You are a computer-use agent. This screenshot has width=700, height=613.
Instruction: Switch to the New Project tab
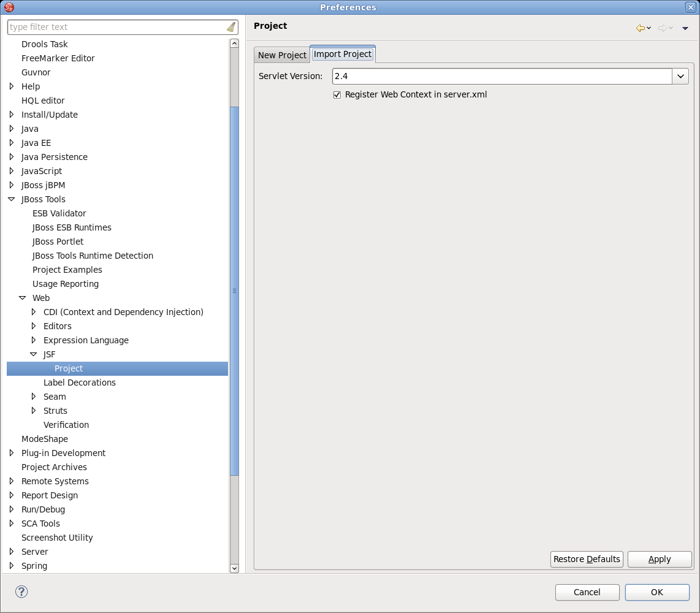pos(281,55)
